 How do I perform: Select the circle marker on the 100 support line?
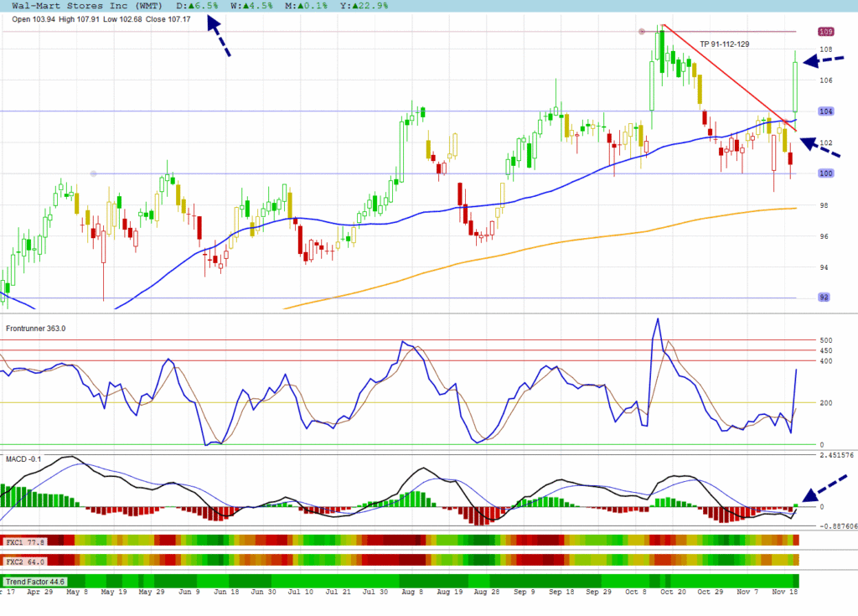[93, 173]
